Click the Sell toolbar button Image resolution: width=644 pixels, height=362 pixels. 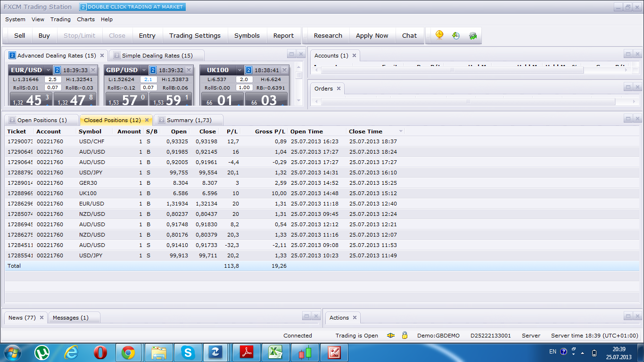pyautogui.click(x=20, y=35)
